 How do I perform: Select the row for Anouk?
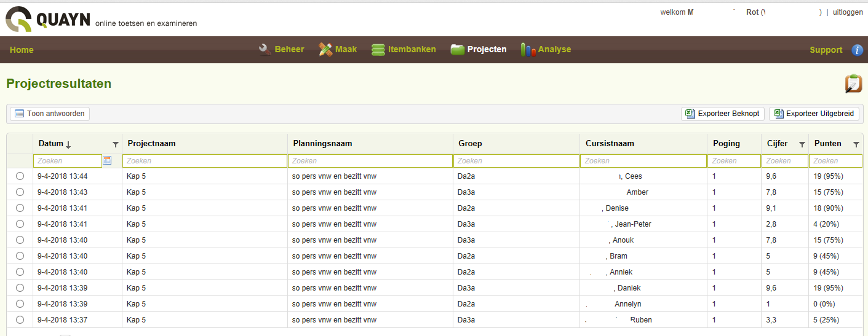(20, 240)
